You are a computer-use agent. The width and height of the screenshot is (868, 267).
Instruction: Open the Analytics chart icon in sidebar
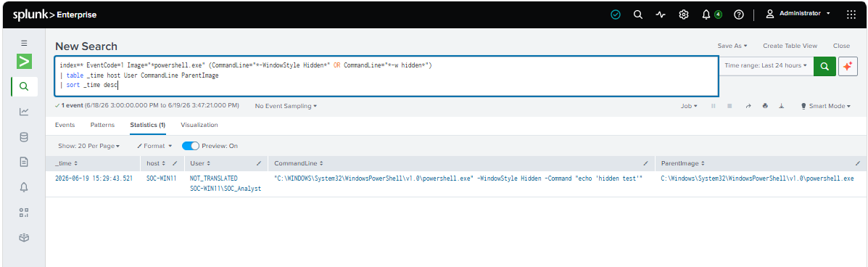24,112
